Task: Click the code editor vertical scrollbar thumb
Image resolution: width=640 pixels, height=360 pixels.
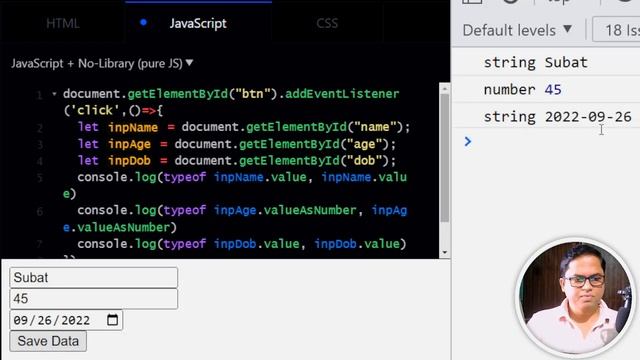Action: (444, 158)
